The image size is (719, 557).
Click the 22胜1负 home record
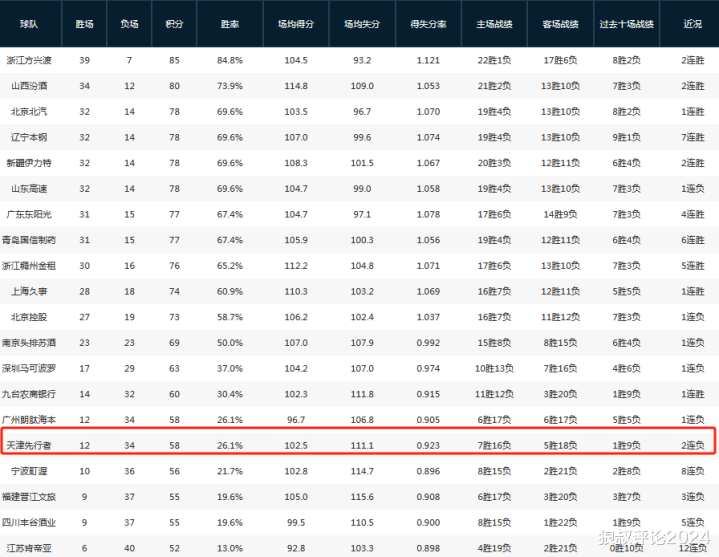point(494,60)
